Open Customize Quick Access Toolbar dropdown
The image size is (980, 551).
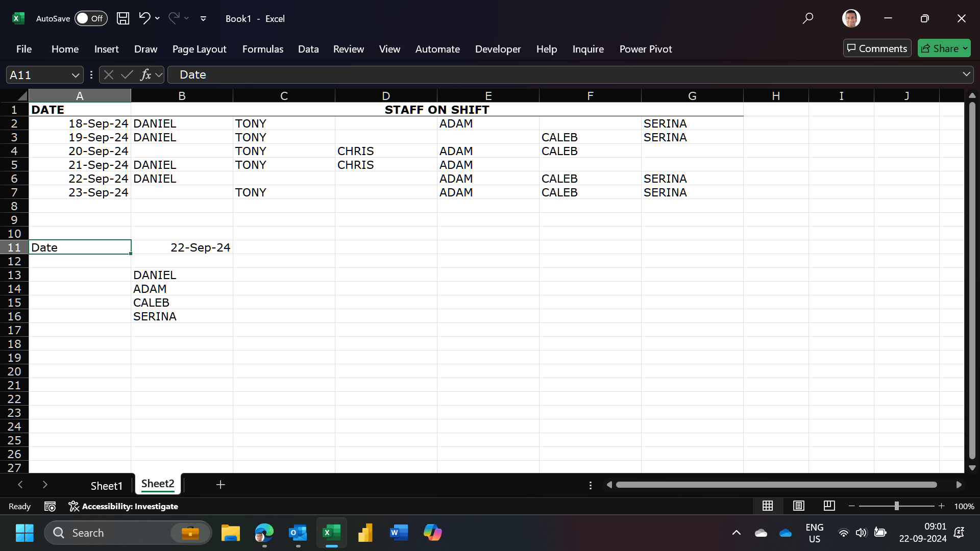pos(203,19)
